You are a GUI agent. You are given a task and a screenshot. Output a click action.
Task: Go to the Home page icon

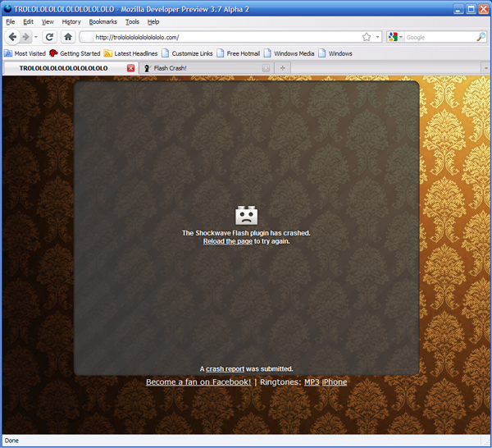click(68, 37)
